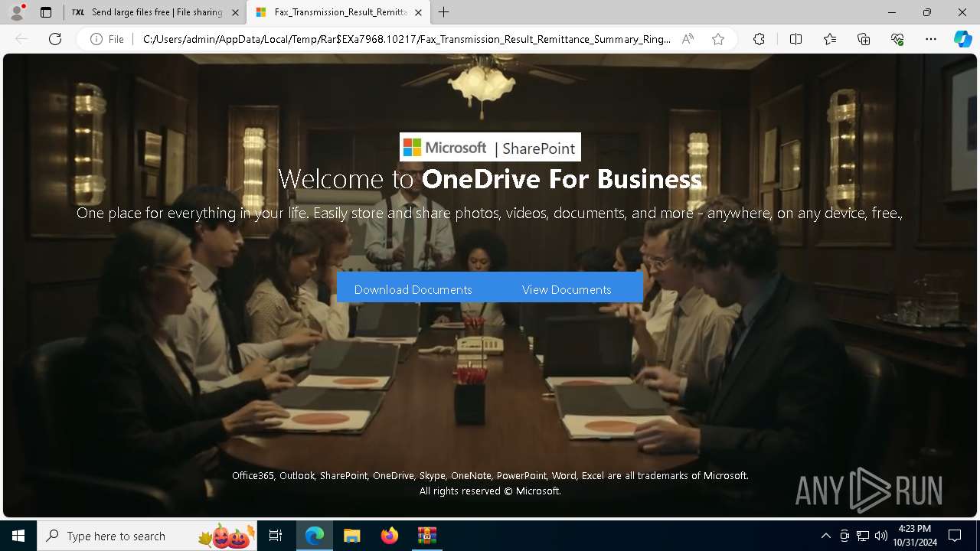Image resolution: width=980 pixels, height=551 pixels.
Task: Click the trademarks footer text
Action: pyautogui.click(x=490, y=476)
